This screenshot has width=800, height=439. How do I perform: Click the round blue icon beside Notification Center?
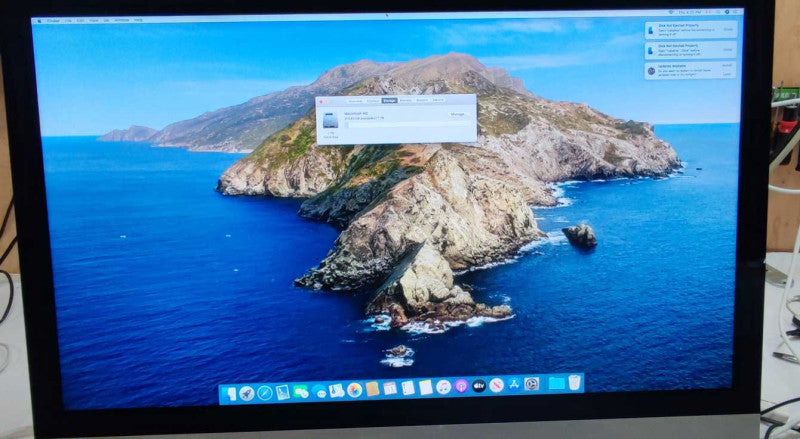coord(727,12)
